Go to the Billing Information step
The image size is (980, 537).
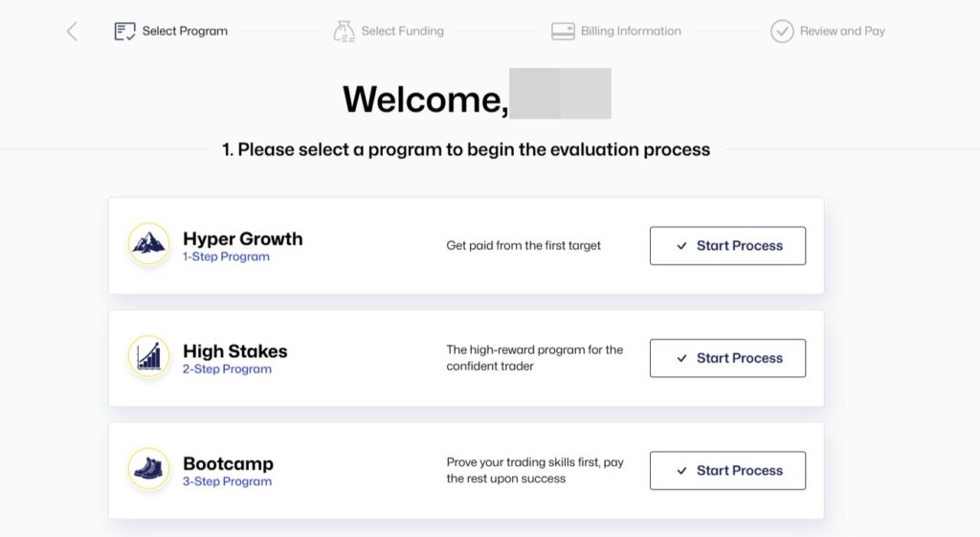pos(631,32)
